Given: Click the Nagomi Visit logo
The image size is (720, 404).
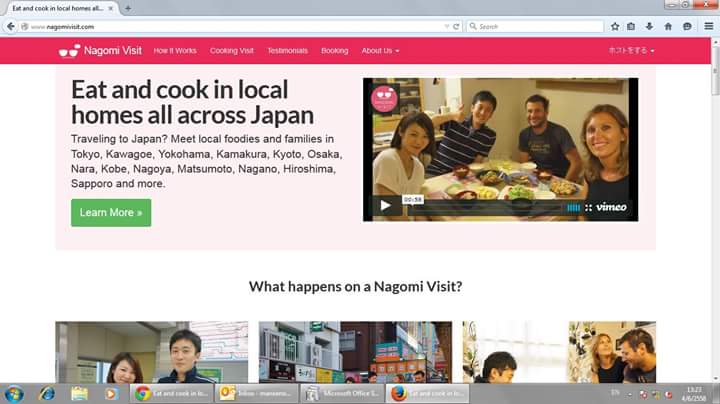Looking at the screenshot, I should tap(100, 50).
